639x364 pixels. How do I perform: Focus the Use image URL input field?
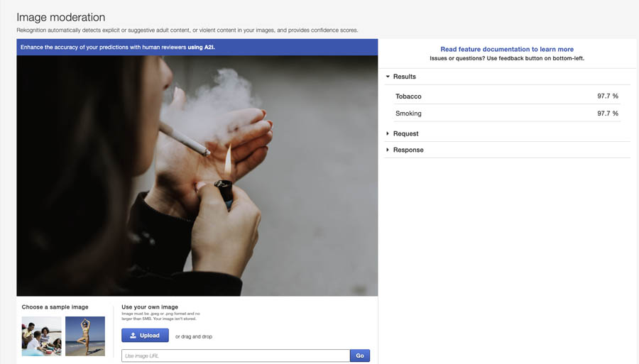(x=235, y=355)
